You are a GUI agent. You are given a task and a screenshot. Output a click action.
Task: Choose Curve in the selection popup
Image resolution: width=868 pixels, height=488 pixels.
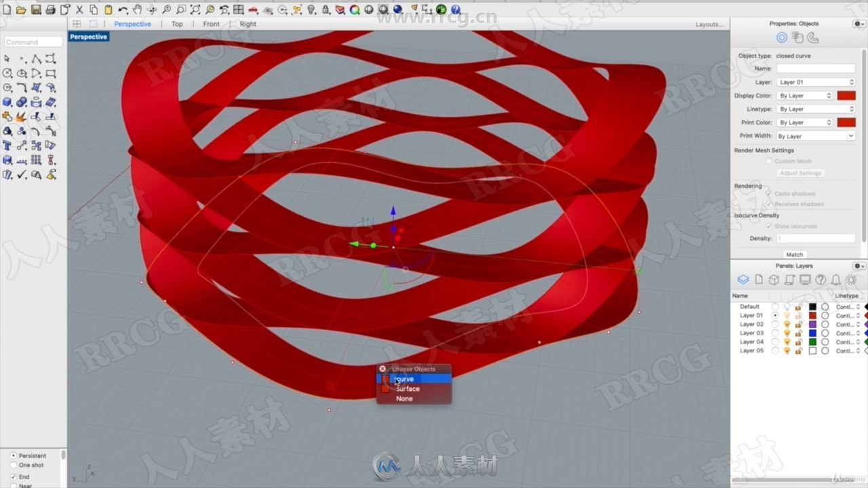[414, 379]
